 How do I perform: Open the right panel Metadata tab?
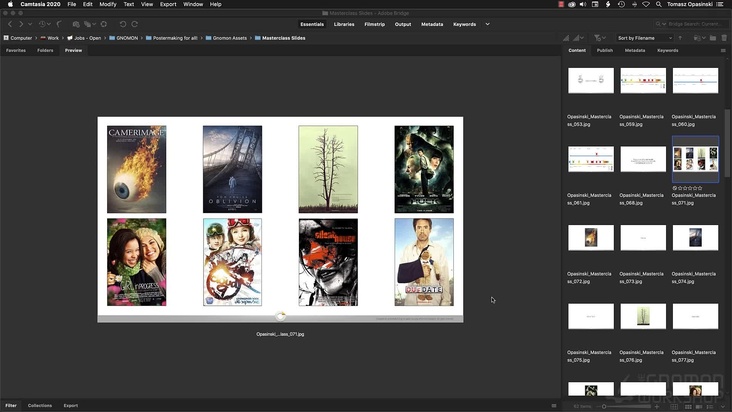635,50
